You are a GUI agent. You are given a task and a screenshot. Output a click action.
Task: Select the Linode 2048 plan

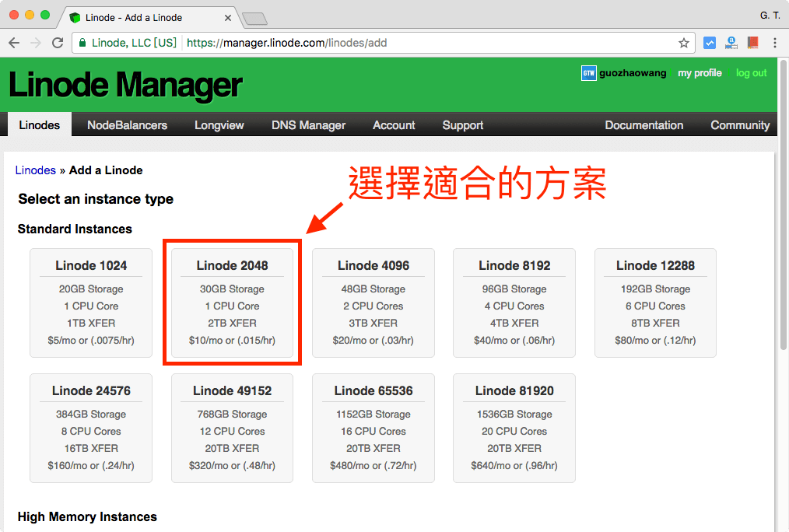pyautogui.click(x=232, y=303)
